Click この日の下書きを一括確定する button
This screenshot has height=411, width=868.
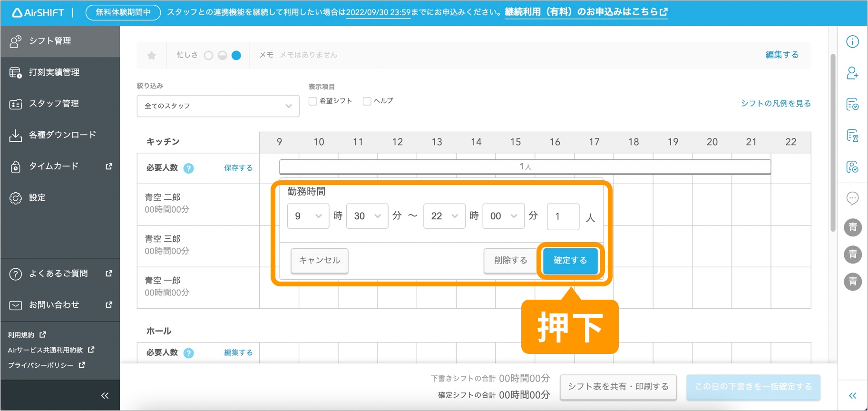coord(753,387)
